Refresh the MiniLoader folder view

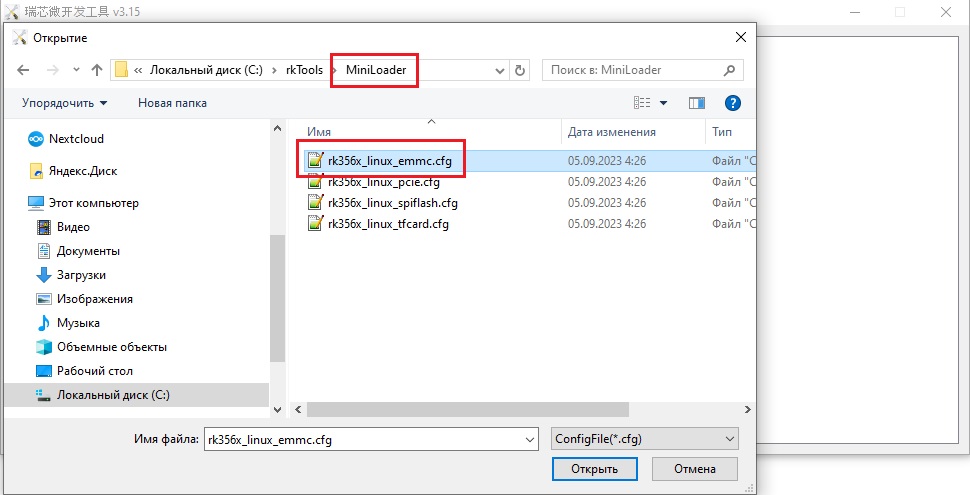[520, 71]
